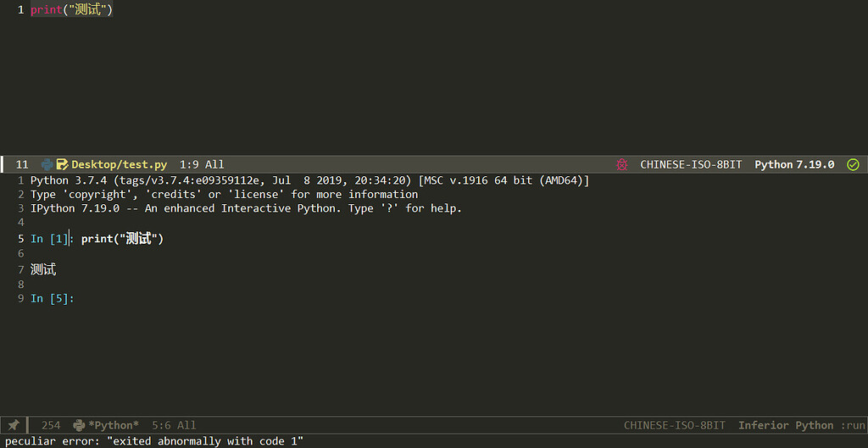Click the buffer size number 254
The height and width of the screenshot is (448, 868).
point(51,425)
